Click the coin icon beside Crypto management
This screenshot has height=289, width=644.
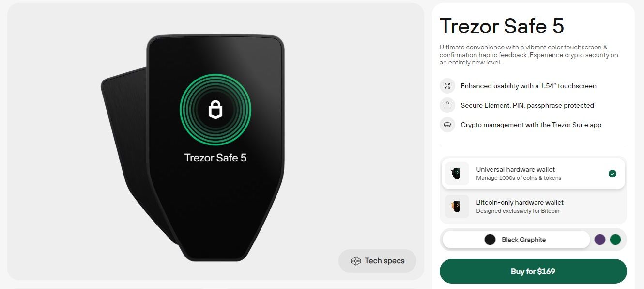coord(447,125)
